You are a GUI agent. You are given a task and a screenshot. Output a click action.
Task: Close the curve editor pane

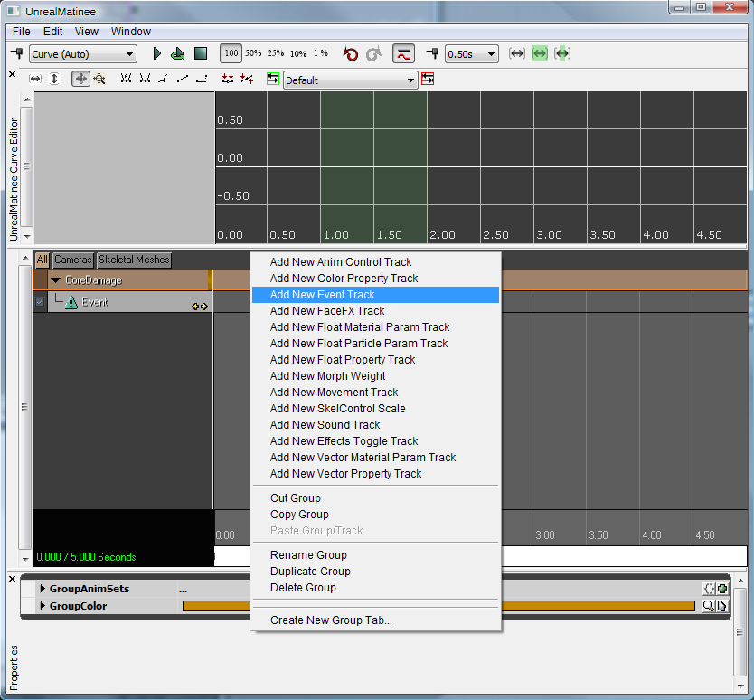point(13,74)
